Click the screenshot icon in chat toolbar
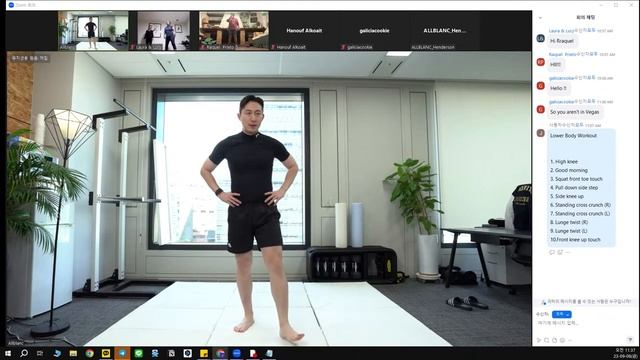This screenshot has height=360, width=640. (547, 340)
